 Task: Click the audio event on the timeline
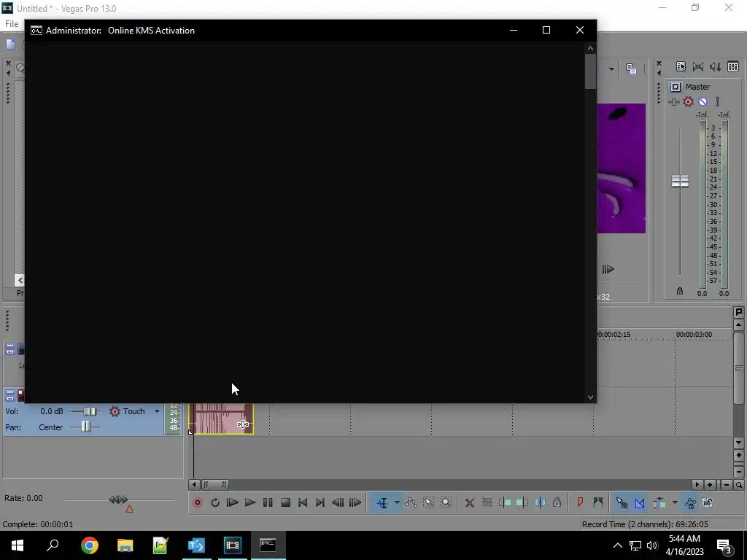tap(222, 419)
